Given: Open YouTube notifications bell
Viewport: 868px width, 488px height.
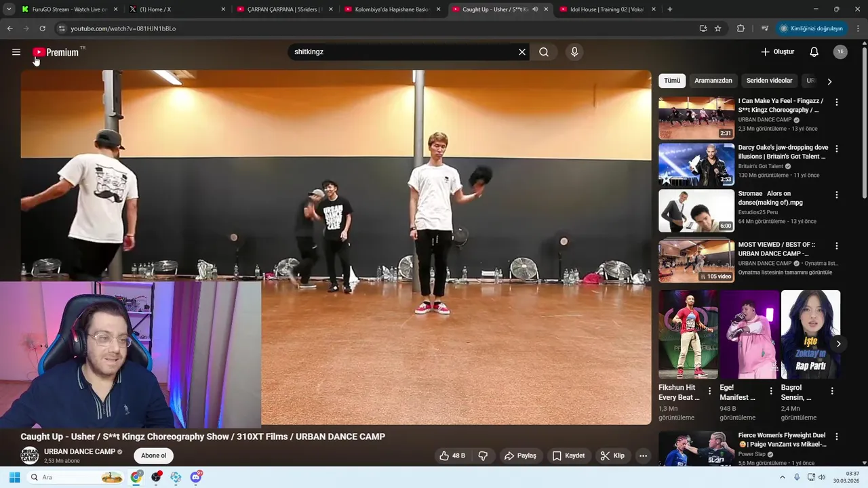Looking at the screenshot, I should click(x=814, y=52).
